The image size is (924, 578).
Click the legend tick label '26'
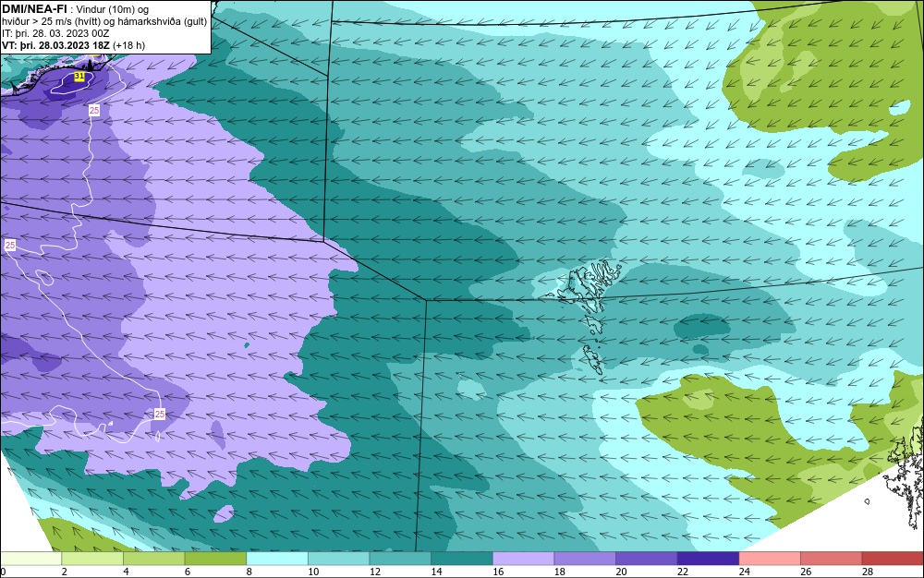[x=806, y=572]
